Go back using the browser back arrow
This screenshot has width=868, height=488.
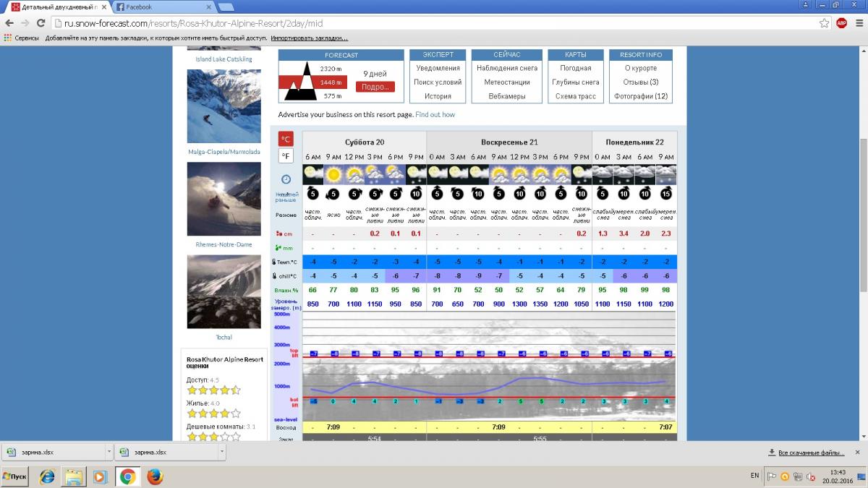click(x=10, y=23)
